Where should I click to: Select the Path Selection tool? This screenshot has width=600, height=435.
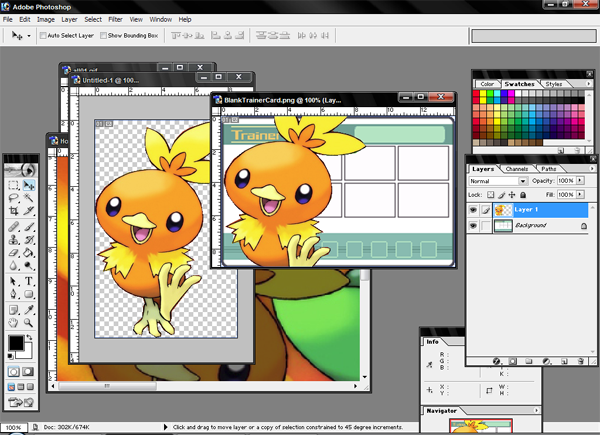14,282
